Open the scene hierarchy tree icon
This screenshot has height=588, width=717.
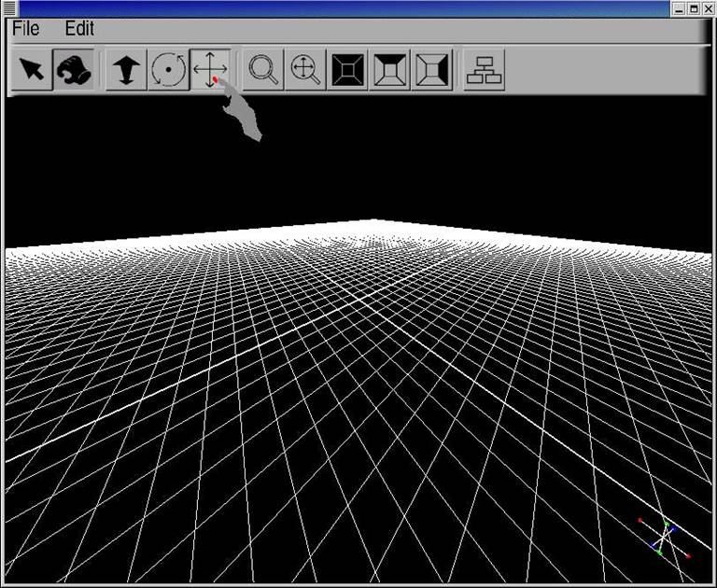point(485,69)
